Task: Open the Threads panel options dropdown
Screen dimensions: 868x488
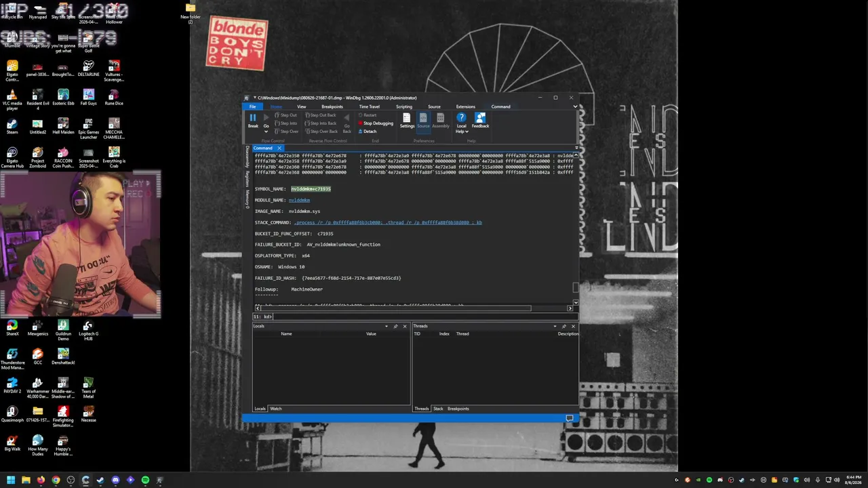Action: tap(555, 327)
